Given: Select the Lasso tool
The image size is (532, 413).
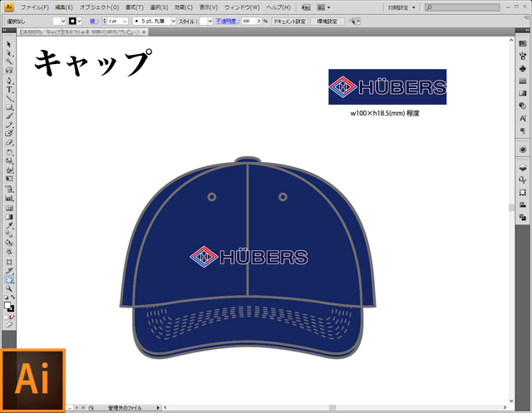Looking at the screenshot, I should (9, 71).
